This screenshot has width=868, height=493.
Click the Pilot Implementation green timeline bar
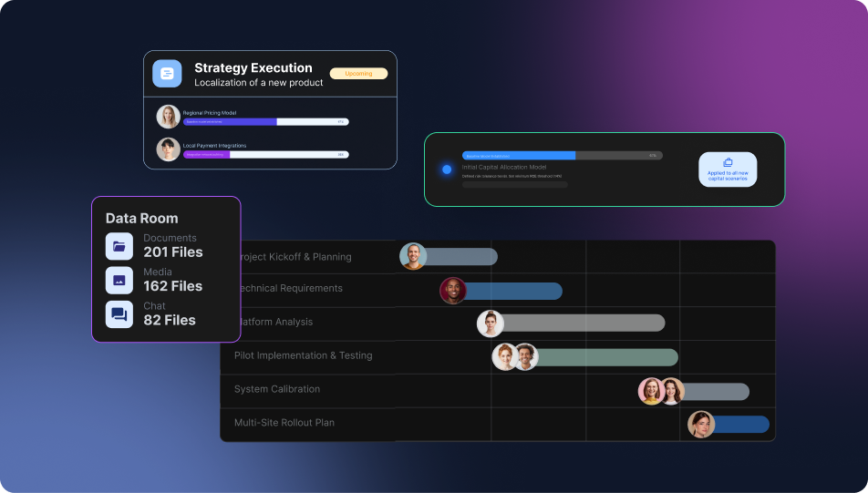pos(606,357)
